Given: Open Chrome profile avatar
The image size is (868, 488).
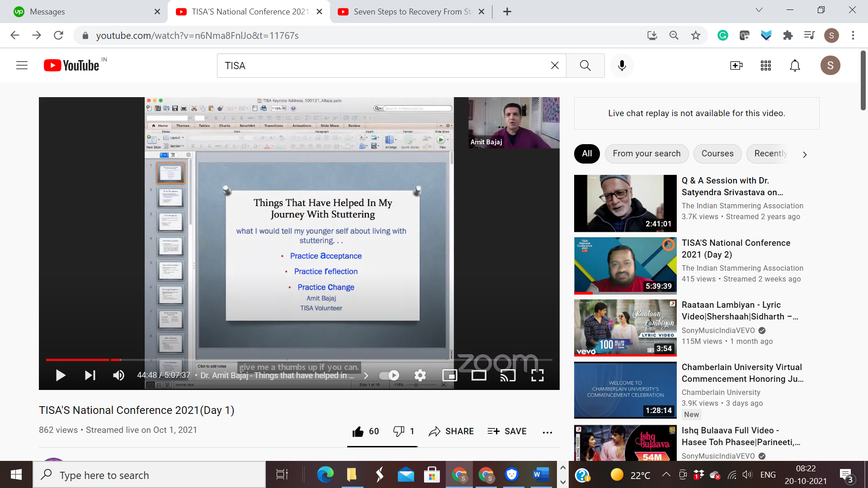Looking at the screenshot, I should (831, 35).
